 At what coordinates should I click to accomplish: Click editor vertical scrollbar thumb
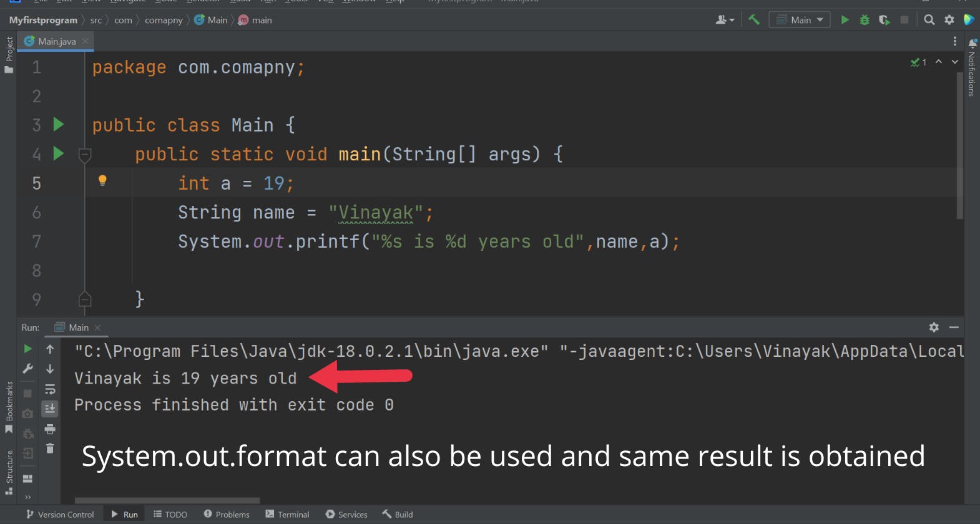tap(959, 145)
